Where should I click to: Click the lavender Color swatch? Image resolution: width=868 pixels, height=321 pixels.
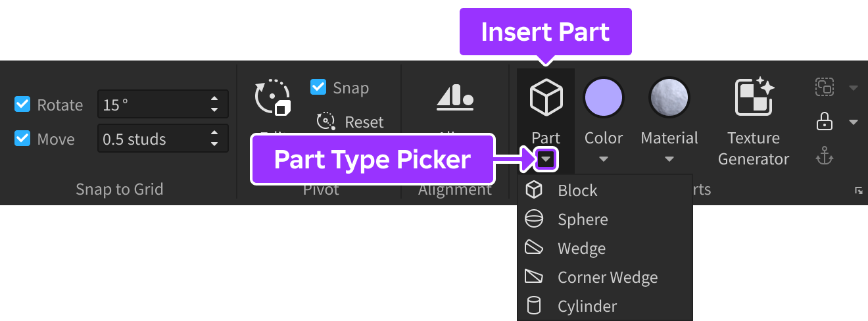point(604,97)
